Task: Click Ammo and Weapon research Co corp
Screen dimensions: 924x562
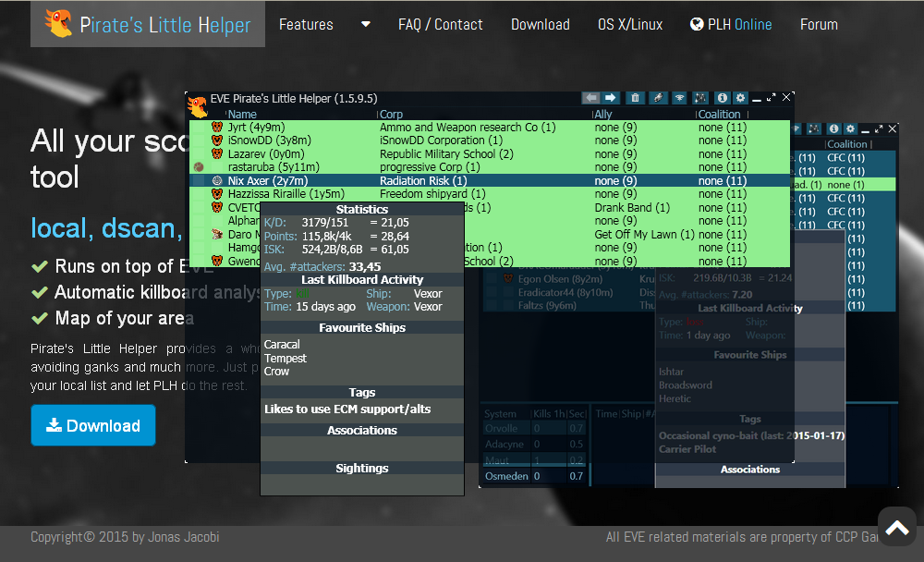Action: pyautogui.click(x=468, y=127)
